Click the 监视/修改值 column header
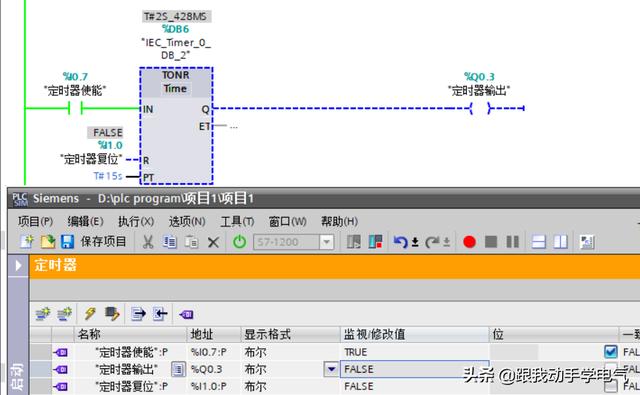Image resolution: width=640 pixels, height=395 pixels. [415, 334]
